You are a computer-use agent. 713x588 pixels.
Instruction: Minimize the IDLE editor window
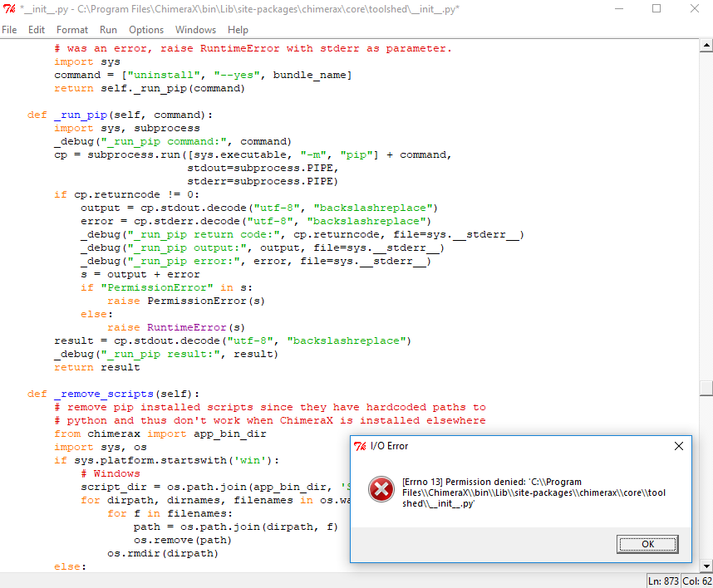click(x=617, y=9)
